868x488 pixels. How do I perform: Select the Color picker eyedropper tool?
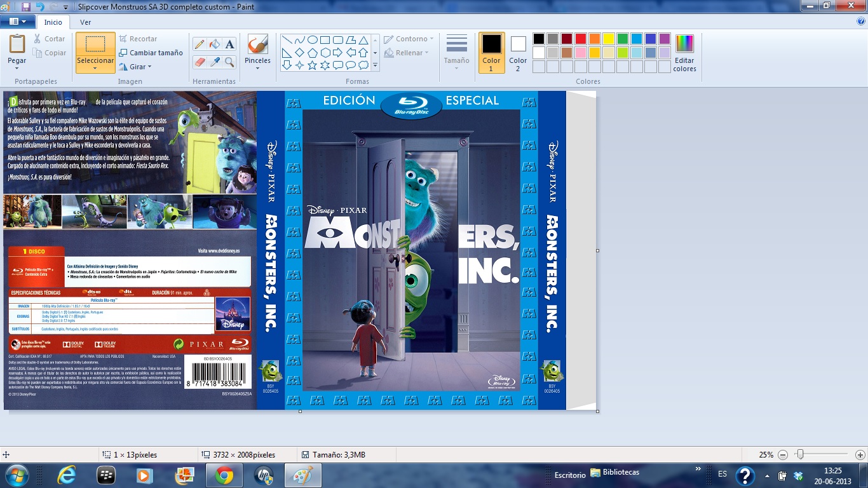coord(215,62)
